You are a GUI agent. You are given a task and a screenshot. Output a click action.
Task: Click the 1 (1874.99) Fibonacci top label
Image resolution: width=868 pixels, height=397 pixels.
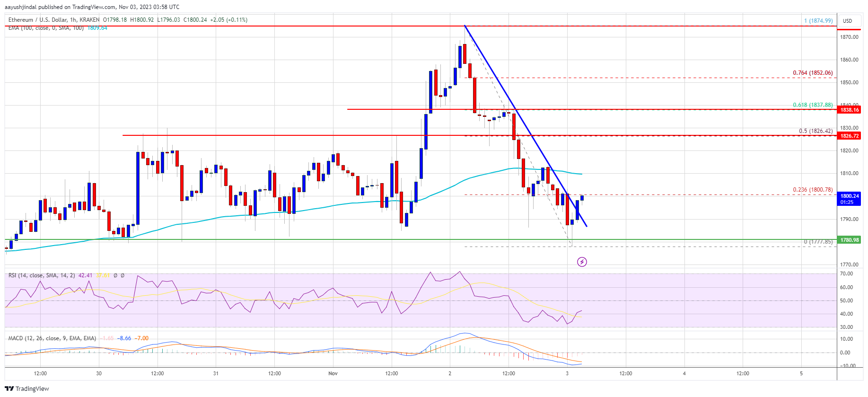pyautogui.click(x=818, y=21)
